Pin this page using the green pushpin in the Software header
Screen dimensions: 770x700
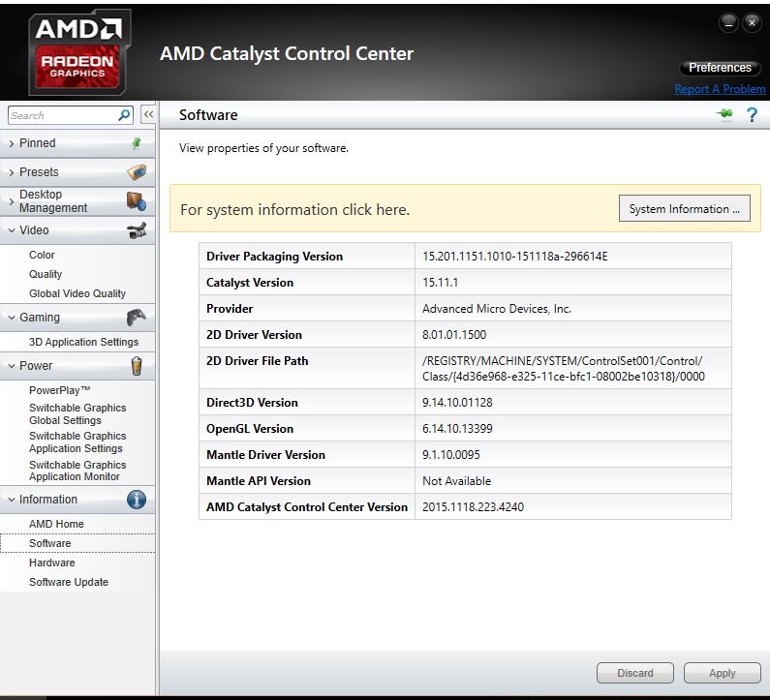pos(724,114)
